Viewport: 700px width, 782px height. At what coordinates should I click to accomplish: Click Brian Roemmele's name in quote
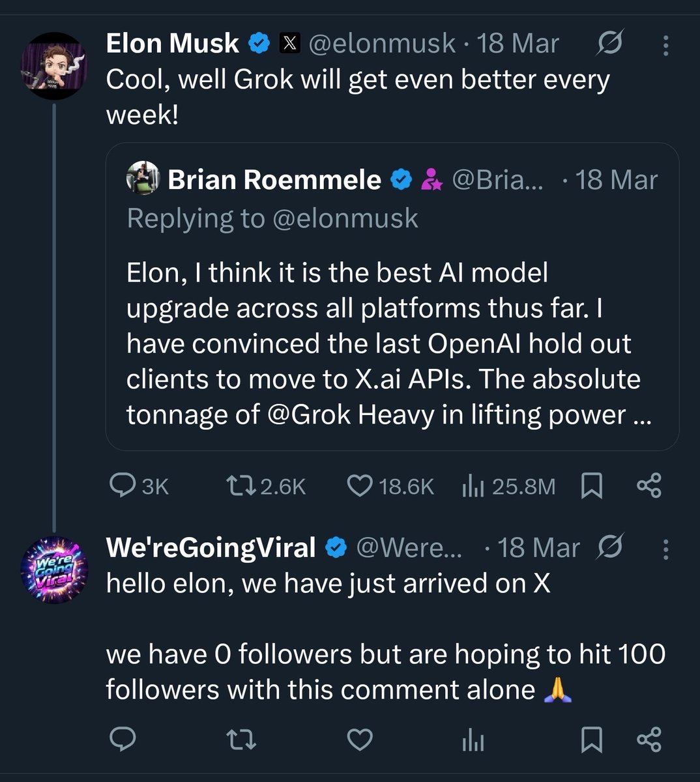coord(274,179)
